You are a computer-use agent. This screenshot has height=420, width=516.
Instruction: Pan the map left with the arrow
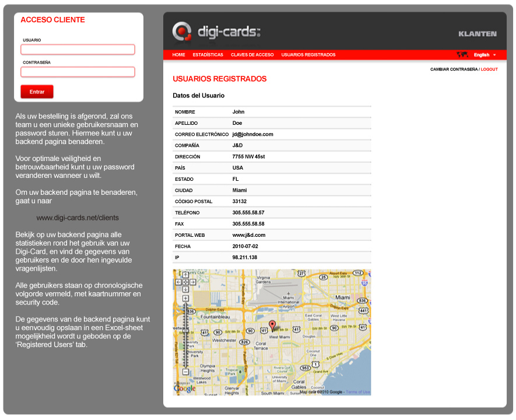click(179, 282)
